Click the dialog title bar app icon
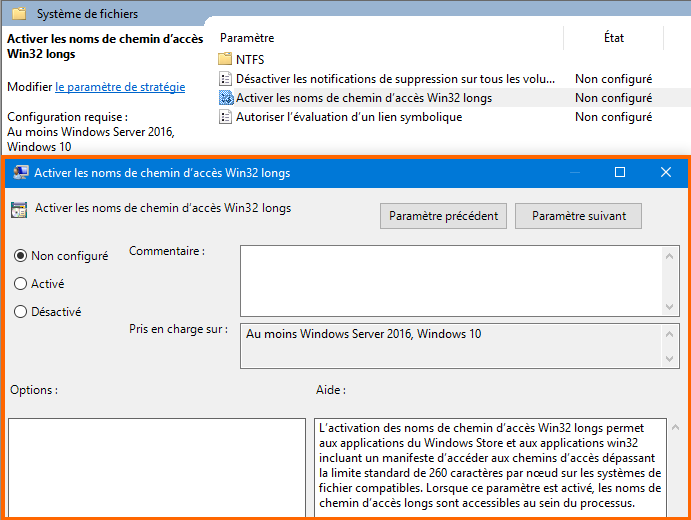 (20, 173)
